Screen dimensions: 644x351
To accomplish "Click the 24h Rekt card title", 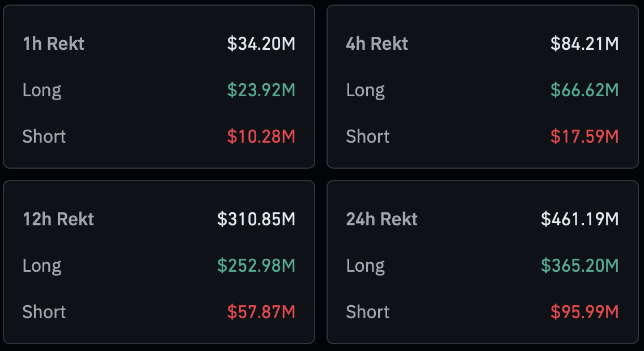I will click(382, 219).
